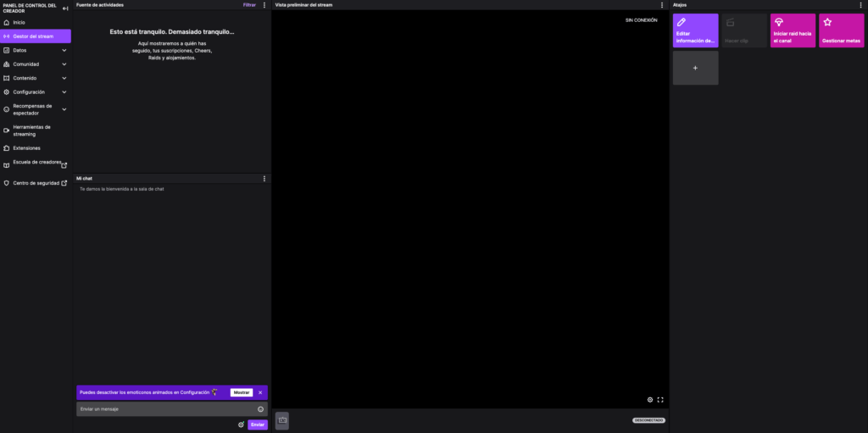This screenshot has height=433, width=868.
Task: Collapse the creator dashboard sidebar
Action: tap(65, 8)
